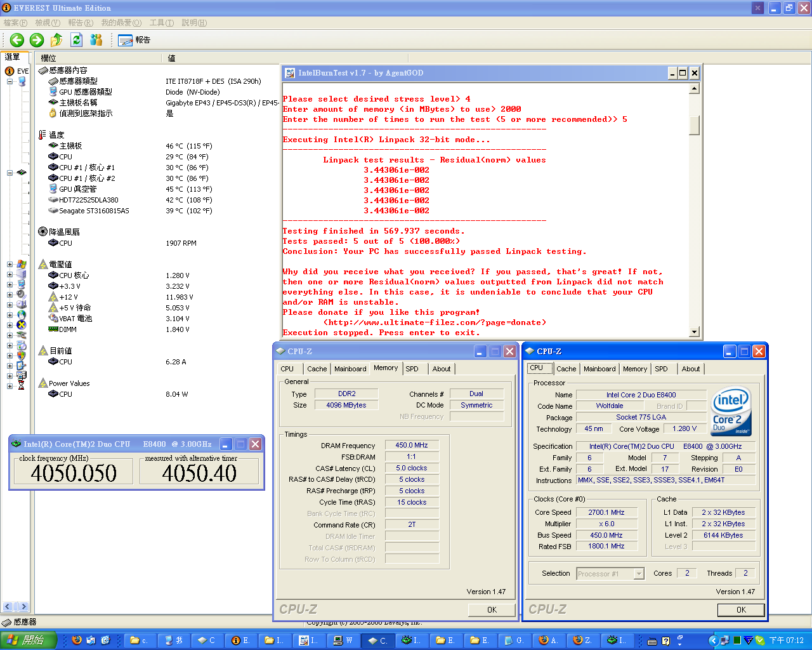Viewport: 812px width, 650px height.
Task: Click IntelBurnTest scrollbar down arrow
Action: click(x=694, y=331)
